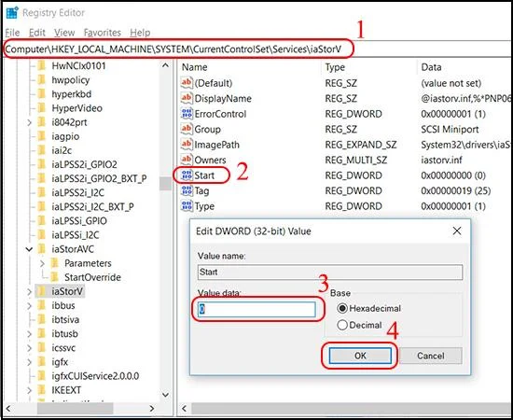Click tree pane scroll down arrow
513x420 pixels.
point(165,395)
